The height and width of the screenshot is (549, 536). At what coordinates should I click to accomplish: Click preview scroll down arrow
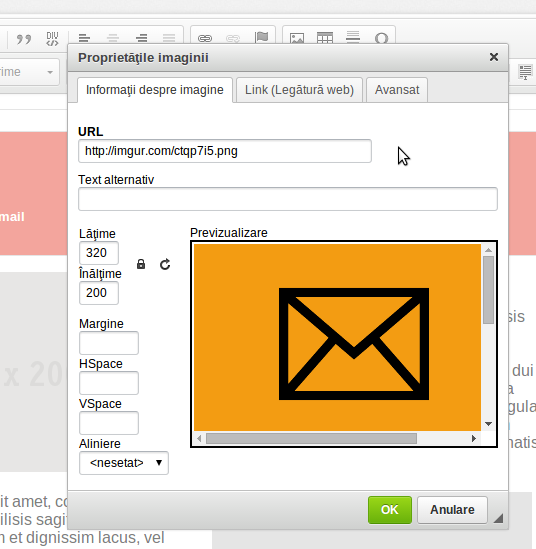(488, 424)
